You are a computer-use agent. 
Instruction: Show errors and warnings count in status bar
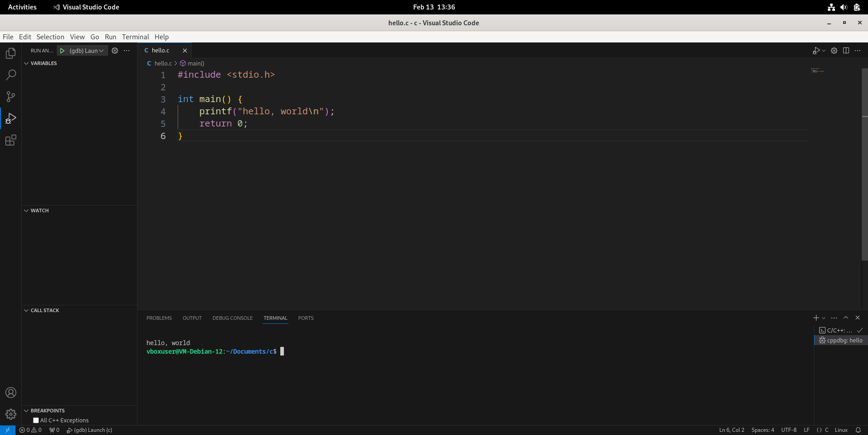30,430
